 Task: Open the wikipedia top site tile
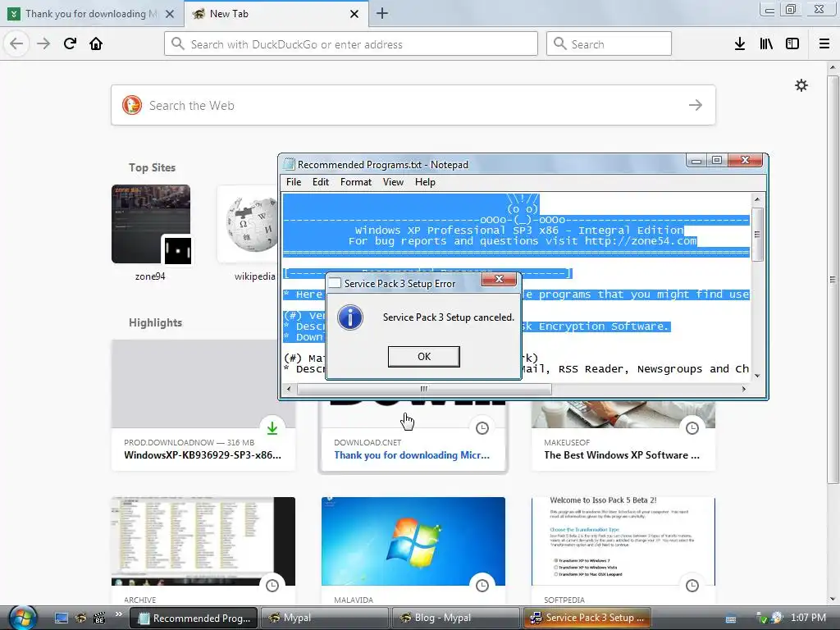[x=248, y=225]
